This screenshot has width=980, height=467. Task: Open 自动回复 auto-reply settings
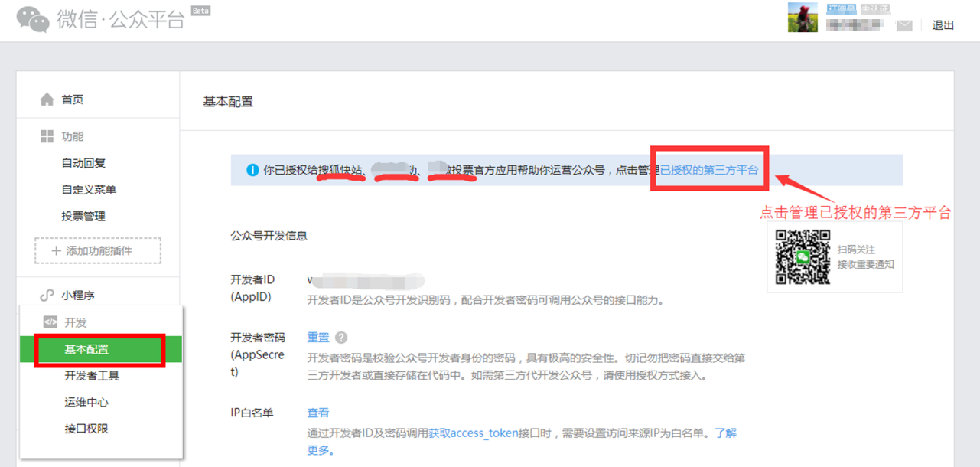point(83,162)
